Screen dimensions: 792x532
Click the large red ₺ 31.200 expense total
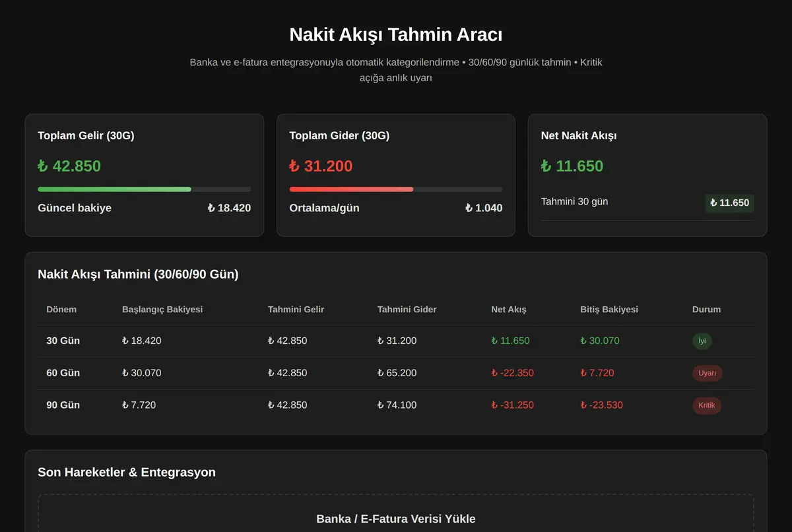coord(321,166)
